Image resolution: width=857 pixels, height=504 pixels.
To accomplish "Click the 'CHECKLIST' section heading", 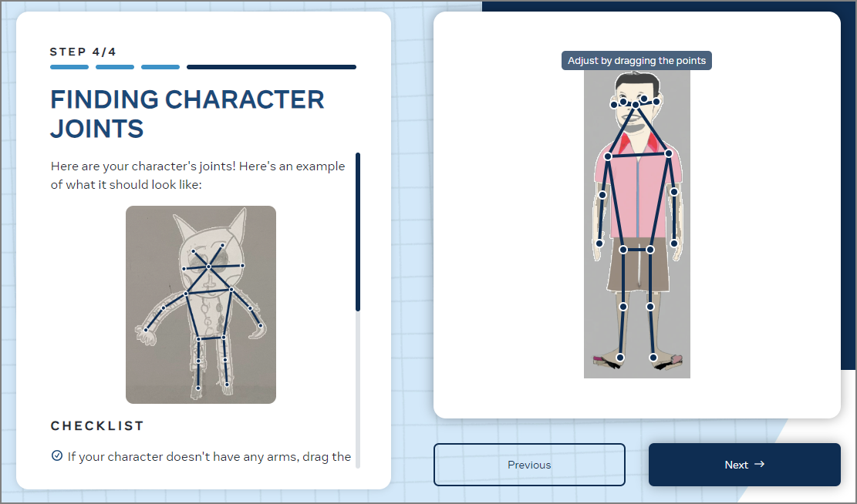I will pos(97,426).
